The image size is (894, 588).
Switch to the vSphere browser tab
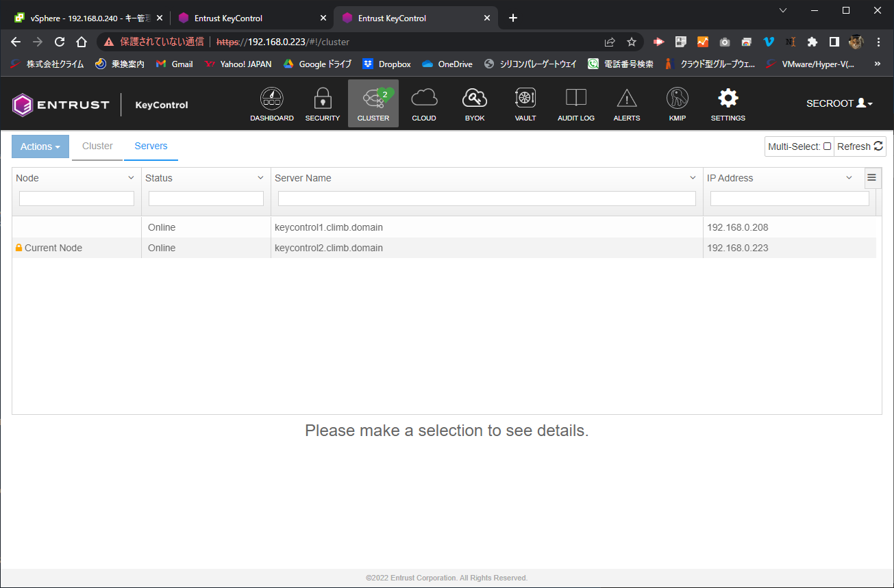point(88,18)
